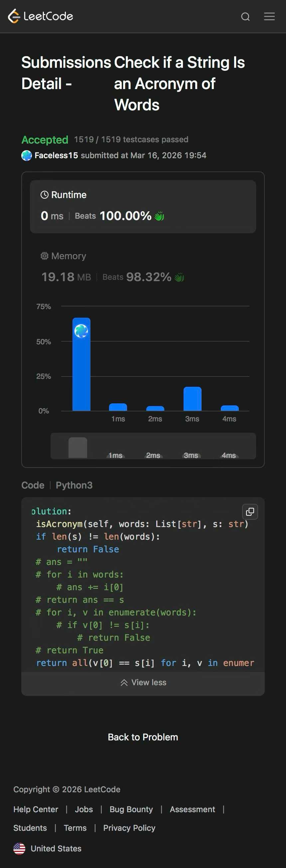
Task: Click the 3ms bar in the chart
Action: (192, 399)
